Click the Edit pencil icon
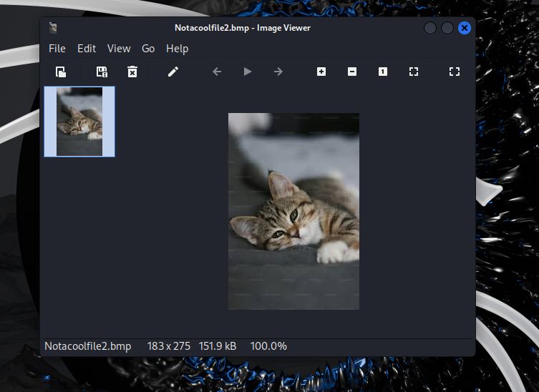Image resolution: width=539 pixels, height=392 pixels. point(173,72)
